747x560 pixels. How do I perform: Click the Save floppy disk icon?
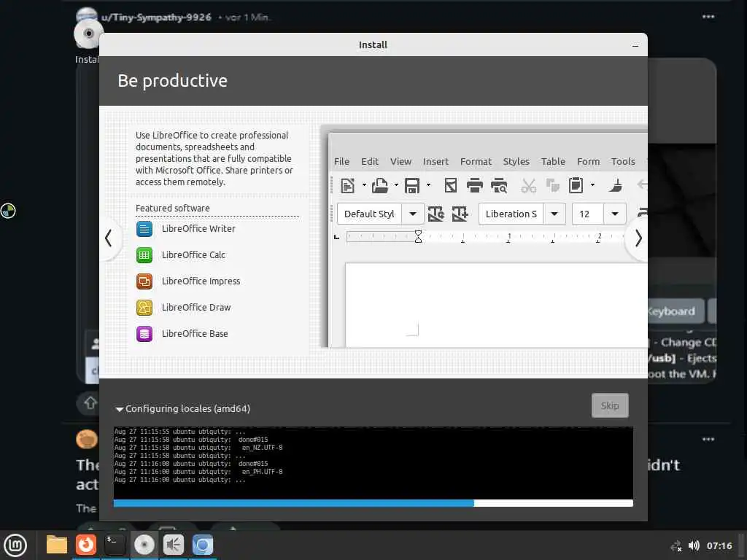click(x=412, y=185)
